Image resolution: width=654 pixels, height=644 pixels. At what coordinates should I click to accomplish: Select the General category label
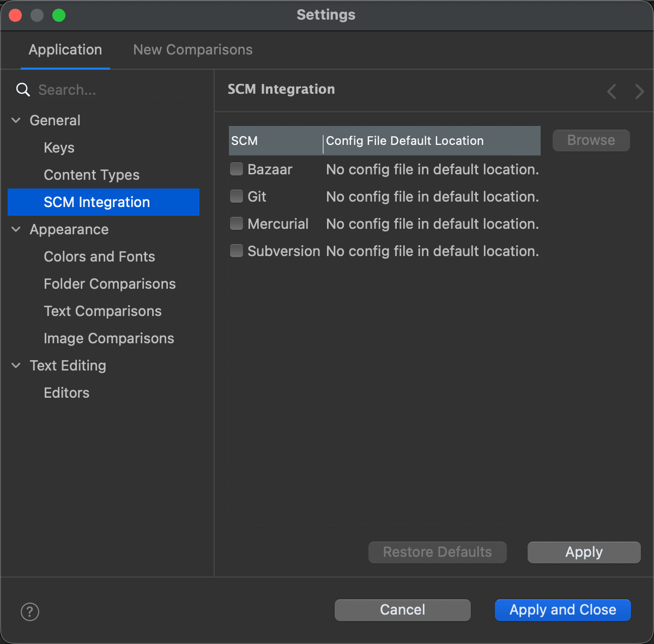point(55,120)
